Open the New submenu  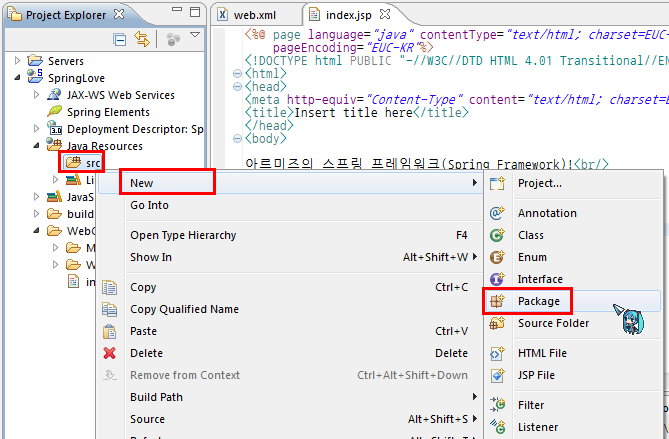[x=290, y=183]
